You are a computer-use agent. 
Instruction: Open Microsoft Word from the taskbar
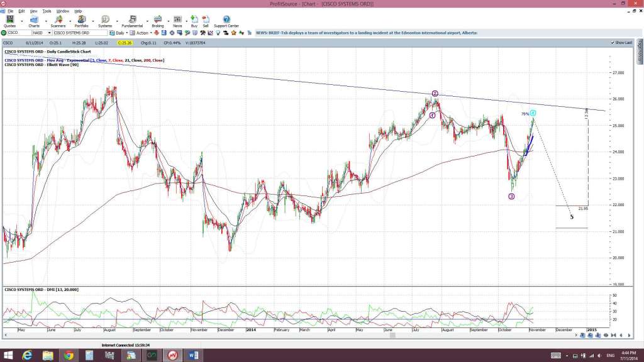[194, 356]
